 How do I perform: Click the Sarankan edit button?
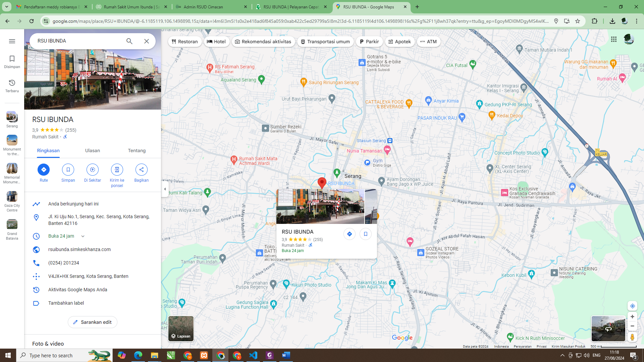click(93, 322)
